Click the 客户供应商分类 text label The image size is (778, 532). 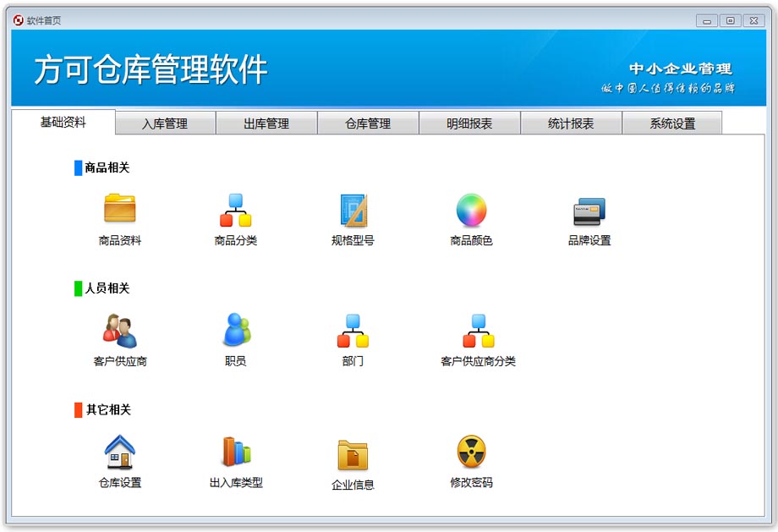[x=479, y=361]
